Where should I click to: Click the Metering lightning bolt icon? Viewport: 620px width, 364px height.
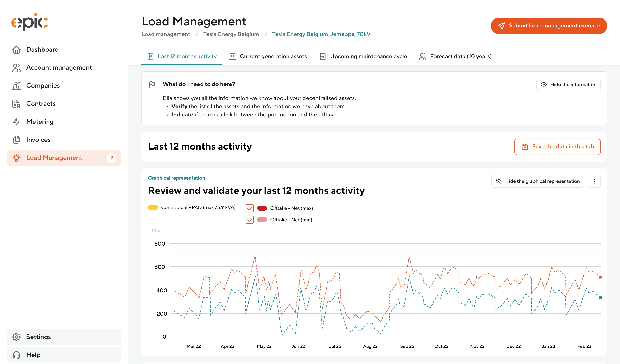point(16,122)
